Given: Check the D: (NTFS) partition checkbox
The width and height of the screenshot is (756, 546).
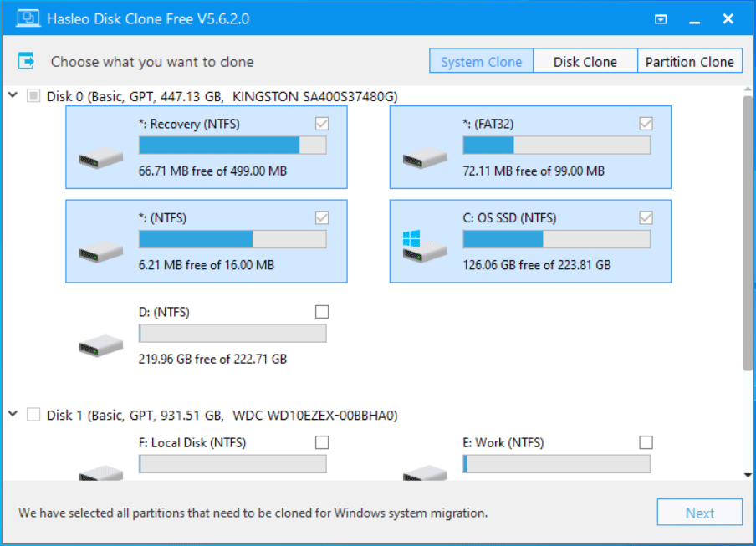Looking at the screenshot, I should coord(322,311).
